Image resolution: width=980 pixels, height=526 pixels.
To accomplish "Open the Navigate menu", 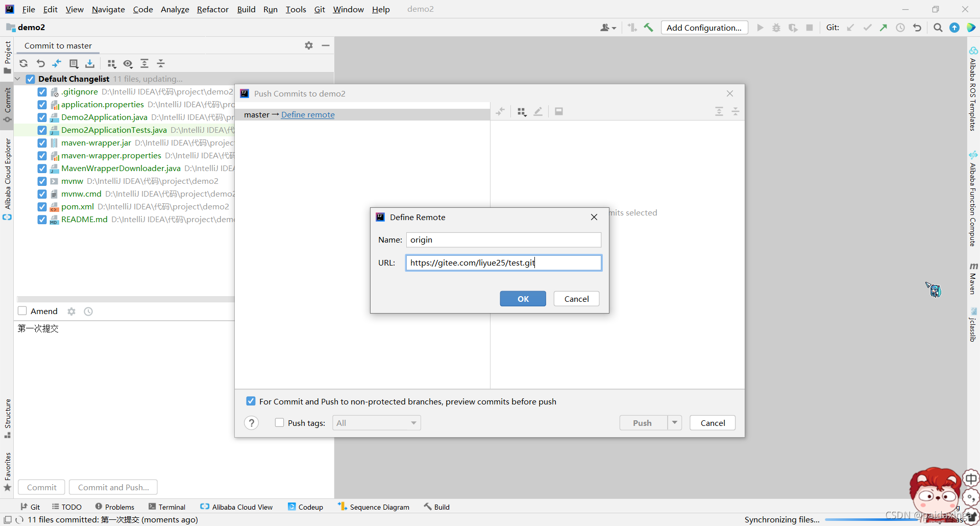I will coord(108,9).
